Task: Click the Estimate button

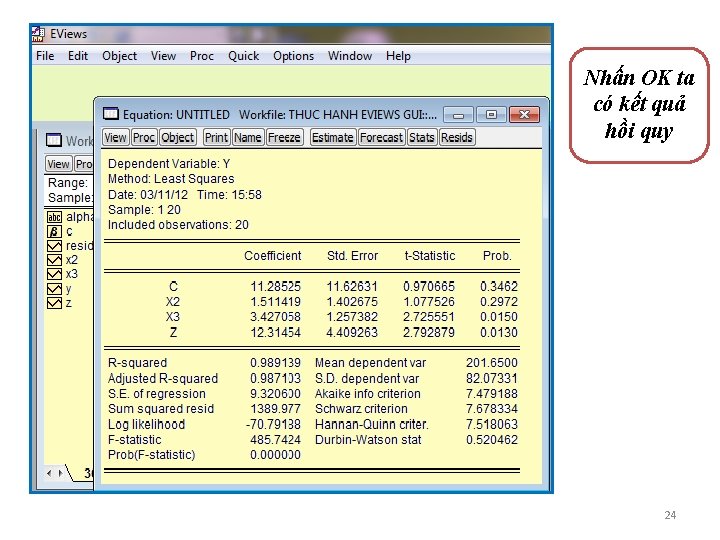Action: click(333, 137)
